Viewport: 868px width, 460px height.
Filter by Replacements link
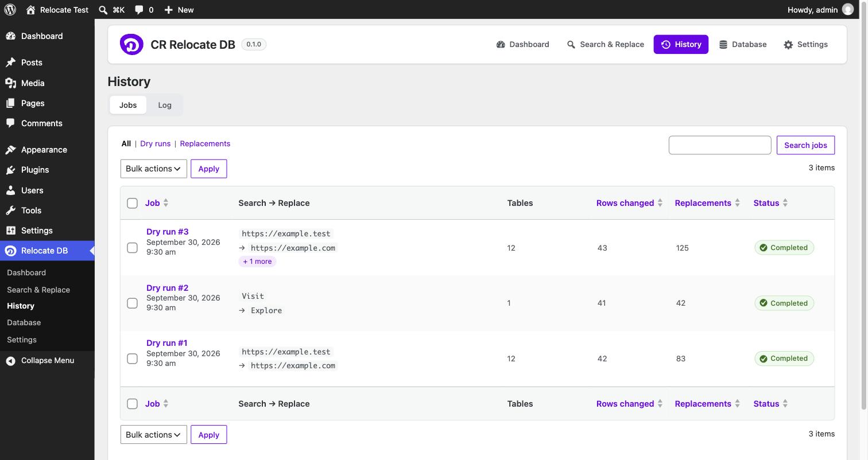[x=205, y=143]
